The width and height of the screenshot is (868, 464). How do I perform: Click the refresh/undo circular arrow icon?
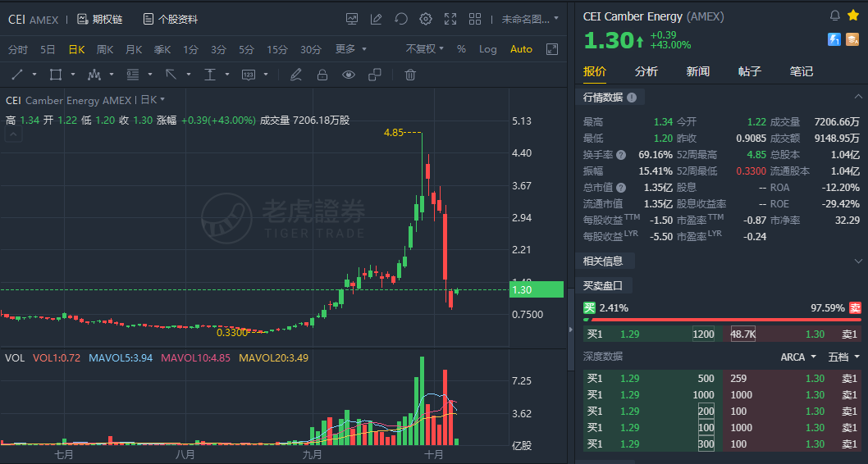(401, 20)
